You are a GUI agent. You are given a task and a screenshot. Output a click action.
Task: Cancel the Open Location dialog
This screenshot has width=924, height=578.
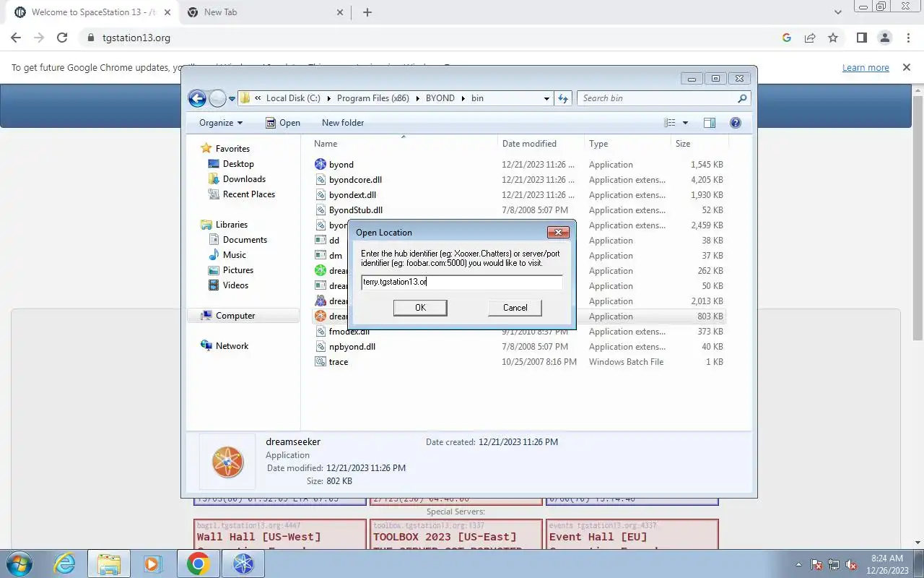pos(515,308)
